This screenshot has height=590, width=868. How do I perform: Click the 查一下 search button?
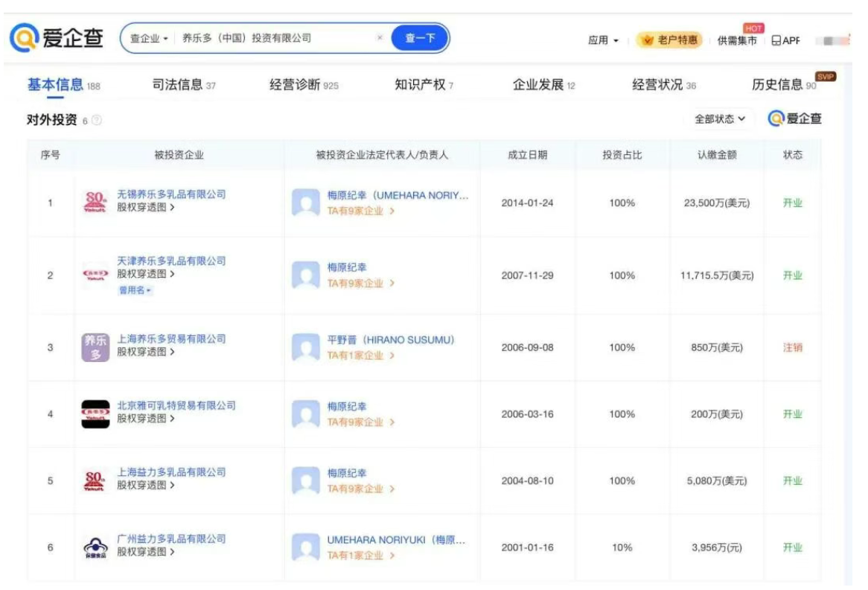coord(420,38)
